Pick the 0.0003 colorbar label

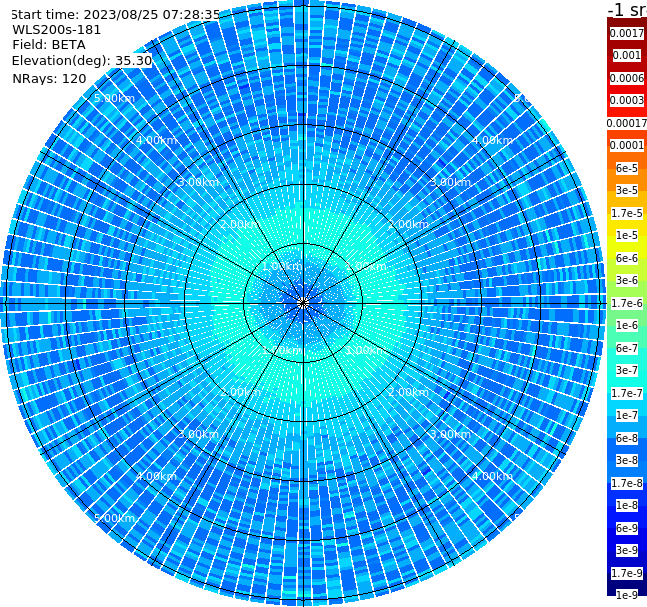[x=627, y=100]
